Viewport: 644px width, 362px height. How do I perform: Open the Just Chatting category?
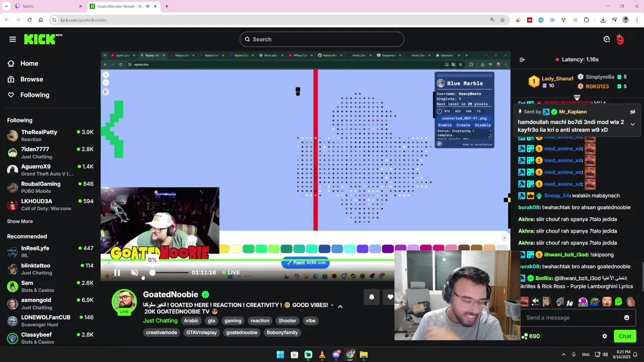point(160,321)
